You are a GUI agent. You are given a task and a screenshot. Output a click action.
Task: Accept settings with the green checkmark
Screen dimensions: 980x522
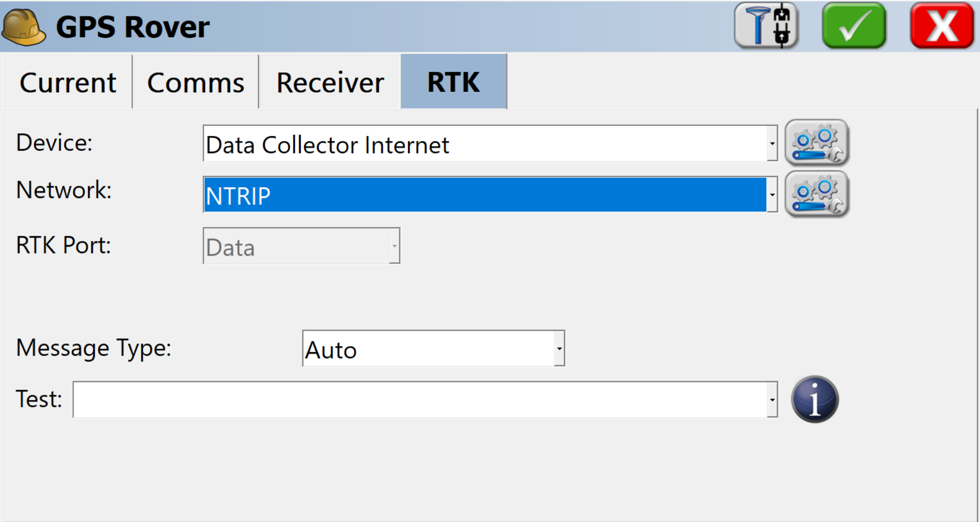[x=854, y=26]
